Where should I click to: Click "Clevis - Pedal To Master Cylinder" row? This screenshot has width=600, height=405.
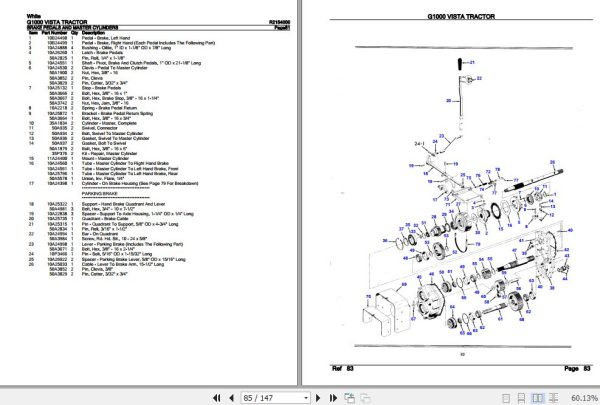pos(114,68)
